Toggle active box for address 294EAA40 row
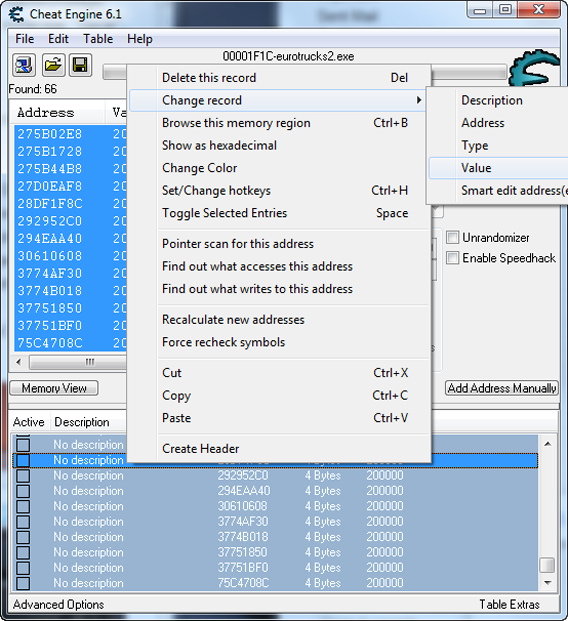Viewport: 568px width, 621px height. pyautogui.click(x=23, y=491)
